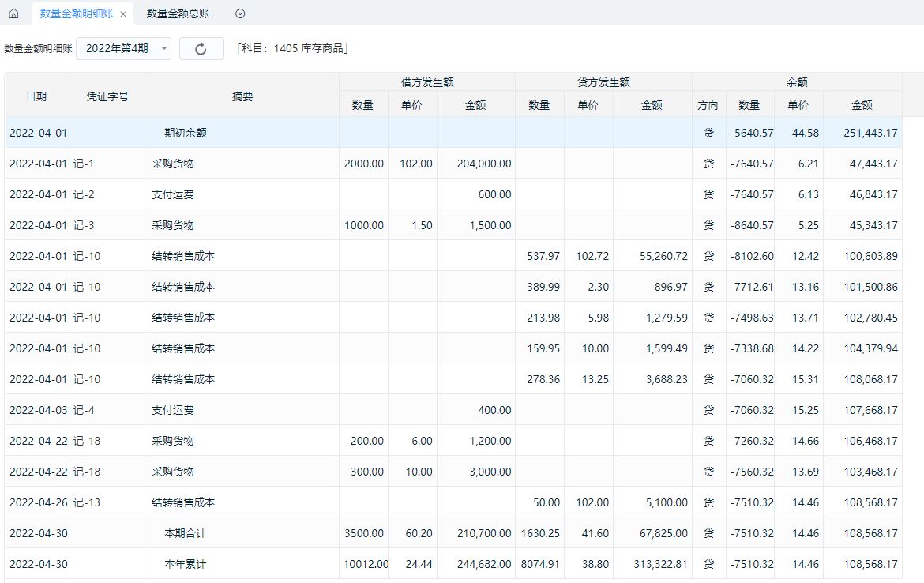Click the 日期 column header

click(x=36, y=96)
